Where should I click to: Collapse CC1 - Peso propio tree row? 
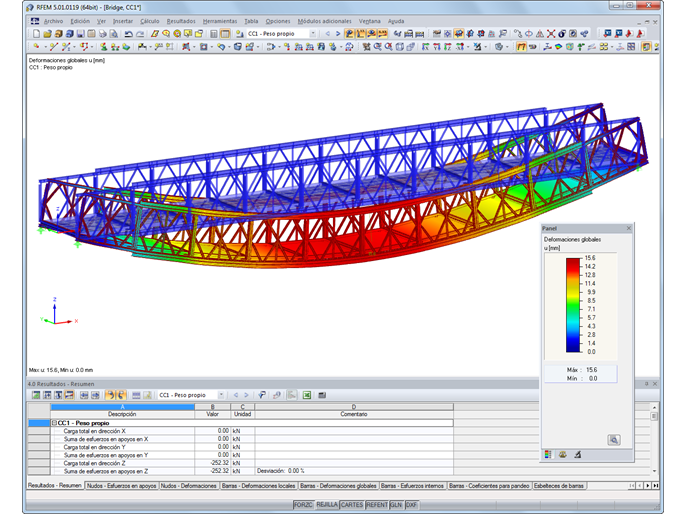[x=54, y=423]
